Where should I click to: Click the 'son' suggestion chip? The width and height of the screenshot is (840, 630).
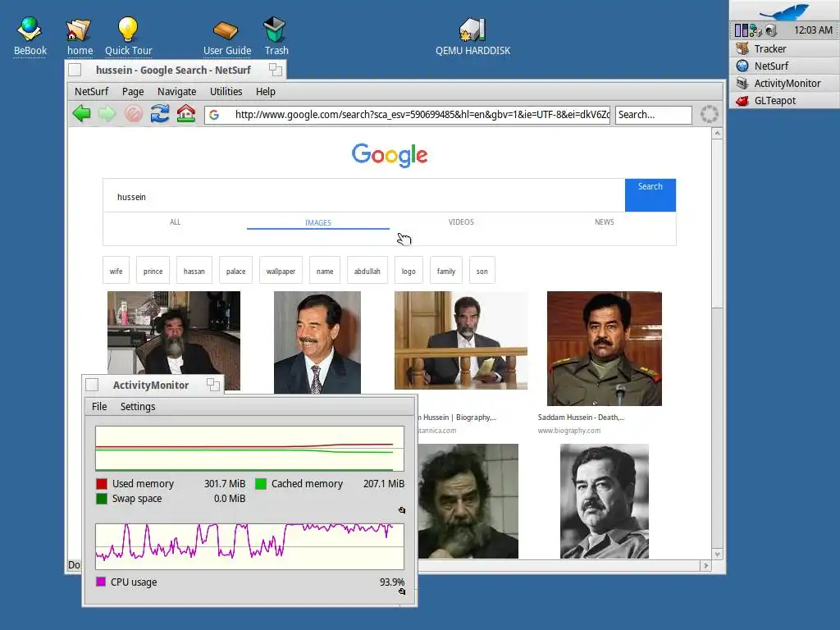(482, 269)
